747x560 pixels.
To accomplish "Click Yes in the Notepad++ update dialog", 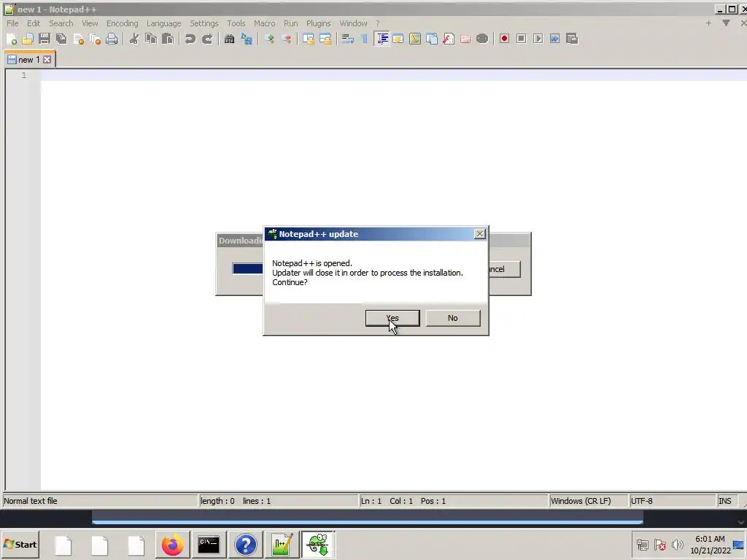I will pyautogui.click(x=392, y=318).
